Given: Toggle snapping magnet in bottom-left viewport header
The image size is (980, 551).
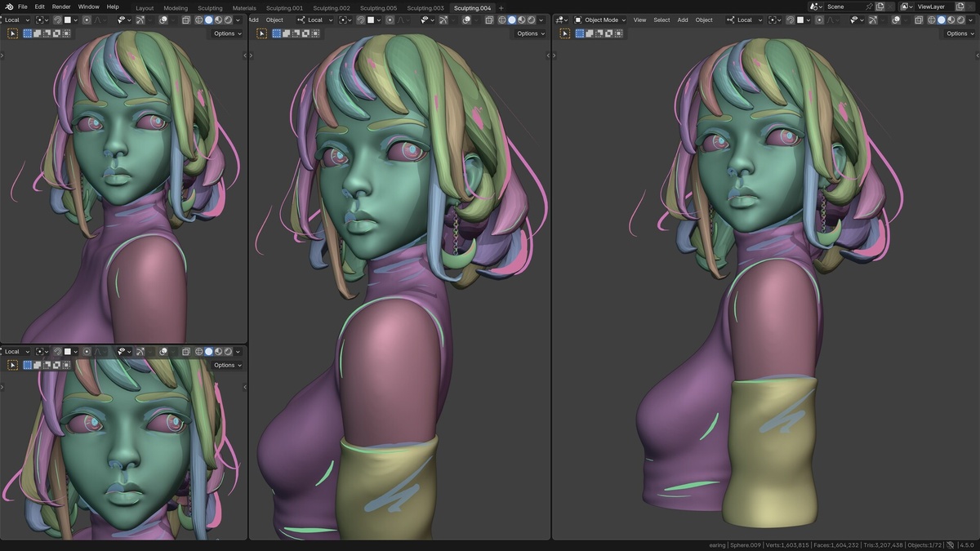Looking at the screenshot, I should [x=58, y=352].
